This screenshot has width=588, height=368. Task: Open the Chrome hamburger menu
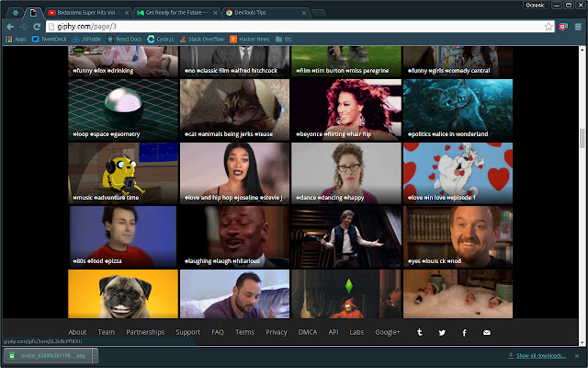click(x=578, y=27)
